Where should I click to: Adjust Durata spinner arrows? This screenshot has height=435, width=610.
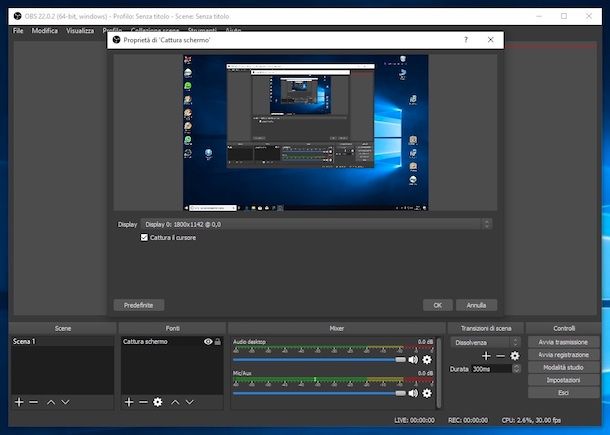tap(516, 369)
